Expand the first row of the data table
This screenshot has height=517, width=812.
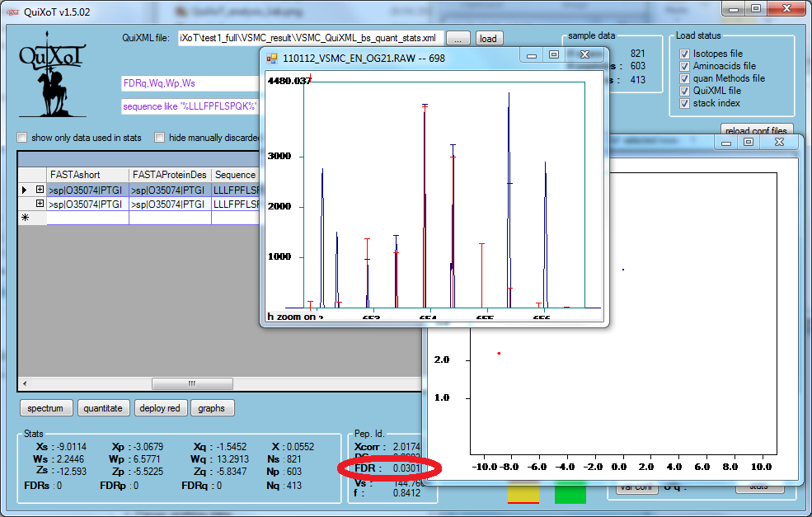(40, 190)
